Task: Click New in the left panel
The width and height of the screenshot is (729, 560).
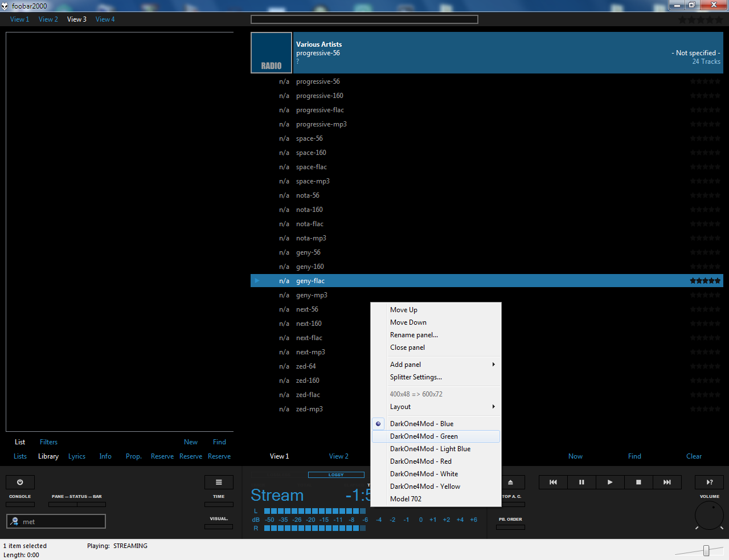Action: coord(191,442)
